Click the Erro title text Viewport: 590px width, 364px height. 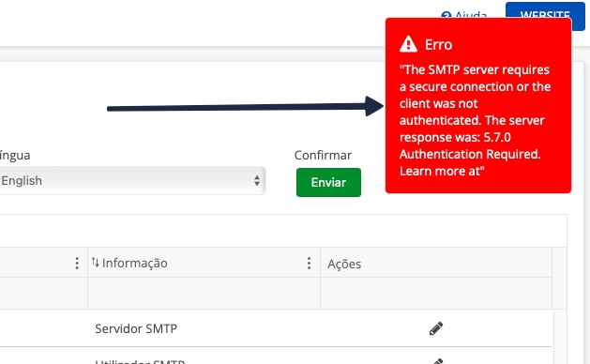point(438,45)
